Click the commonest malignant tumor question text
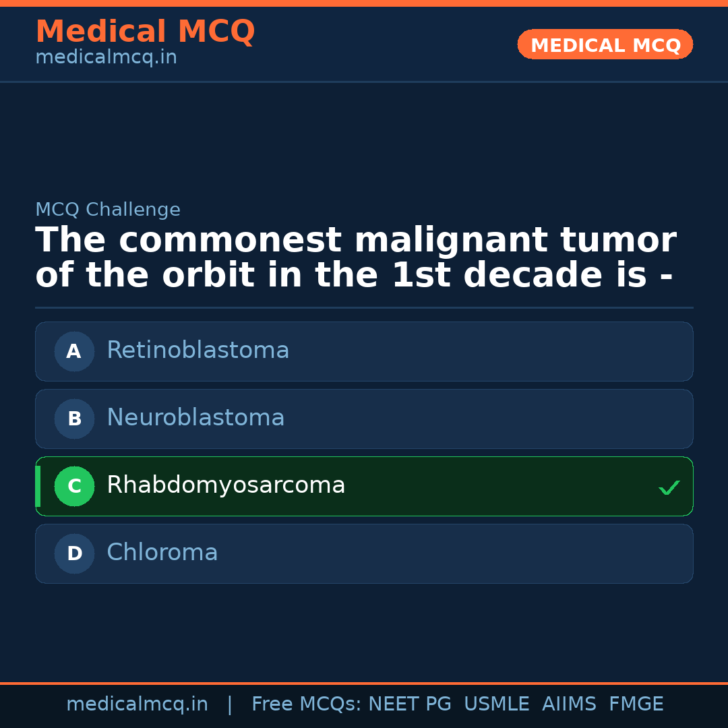 tap(355, 258)
